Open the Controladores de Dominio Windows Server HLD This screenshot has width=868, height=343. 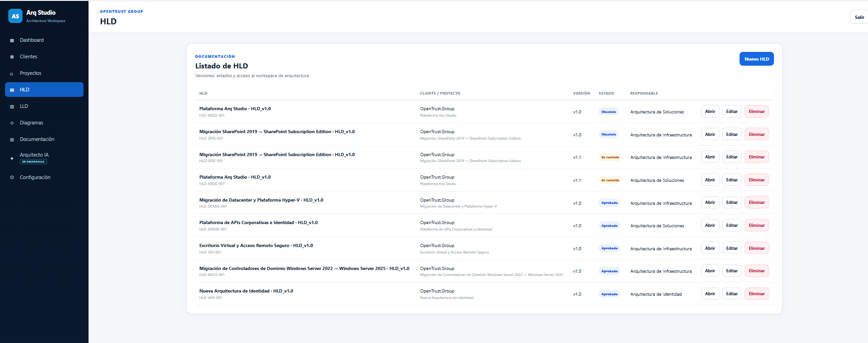[x=710, y=271]
